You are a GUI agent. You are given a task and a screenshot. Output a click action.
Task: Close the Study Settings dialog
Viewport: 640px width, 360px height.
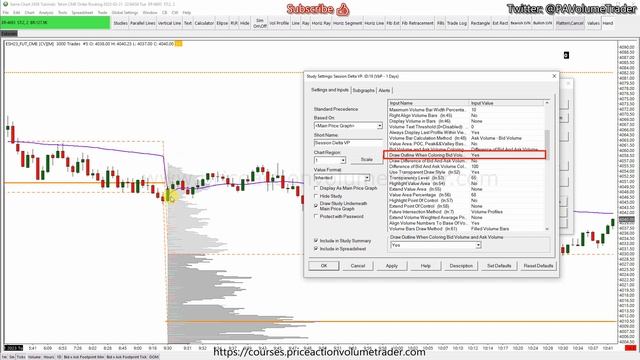[554, 76]
